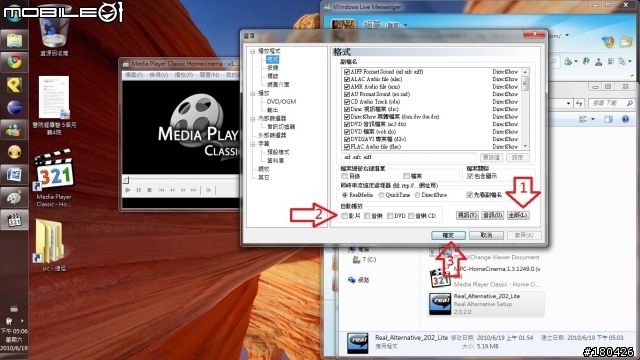Enable the 影片 autoplay checkbox
This screenshot has width=640, height=360.
(x=345, y=216)
